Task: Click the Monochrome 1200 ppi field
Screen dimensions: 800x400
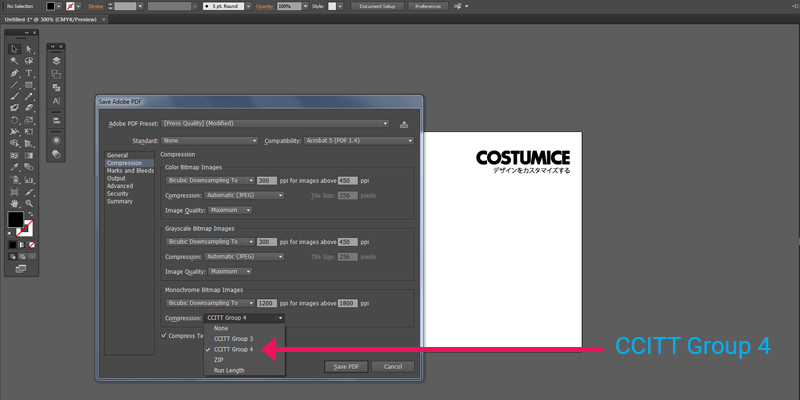Action: (267, 303)
